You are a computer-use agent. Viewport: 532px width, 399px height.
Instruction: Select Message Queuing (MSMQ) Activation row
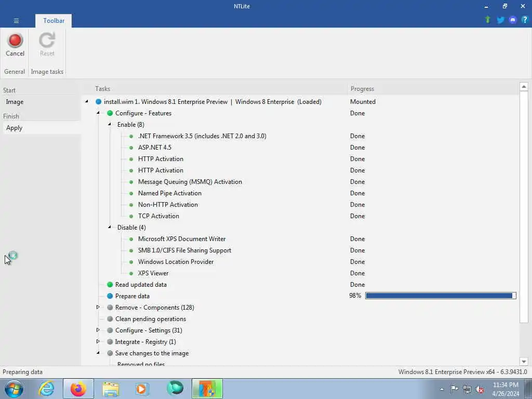[190, 182]
